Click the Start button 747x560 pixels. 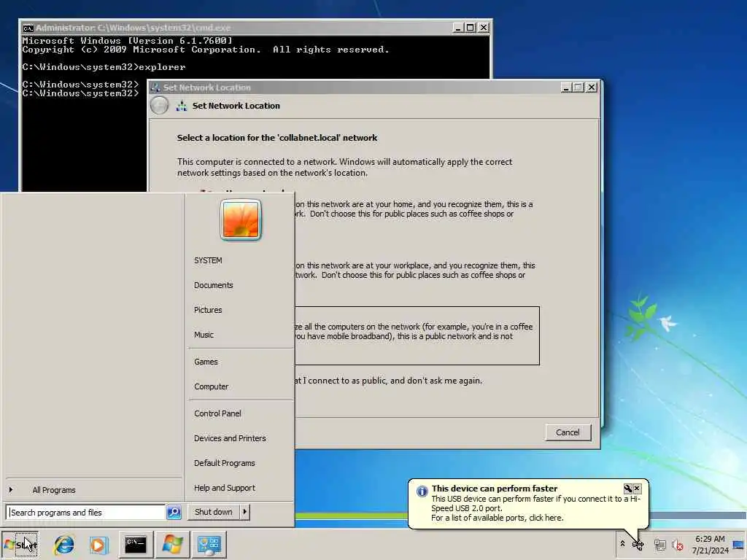(x=20, y=544)
